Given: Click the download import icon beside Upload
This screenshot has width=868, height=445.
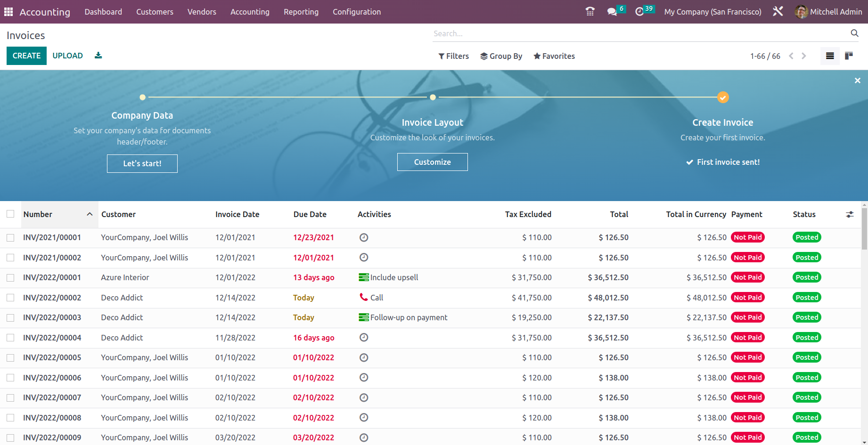Looking at the screenshot, I should tap(98, 56).
